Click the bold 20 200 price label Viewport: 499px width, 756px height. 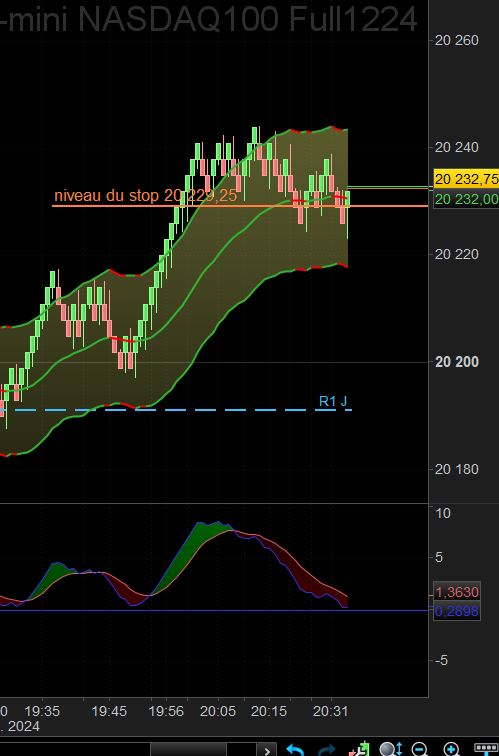pos(457,362)
